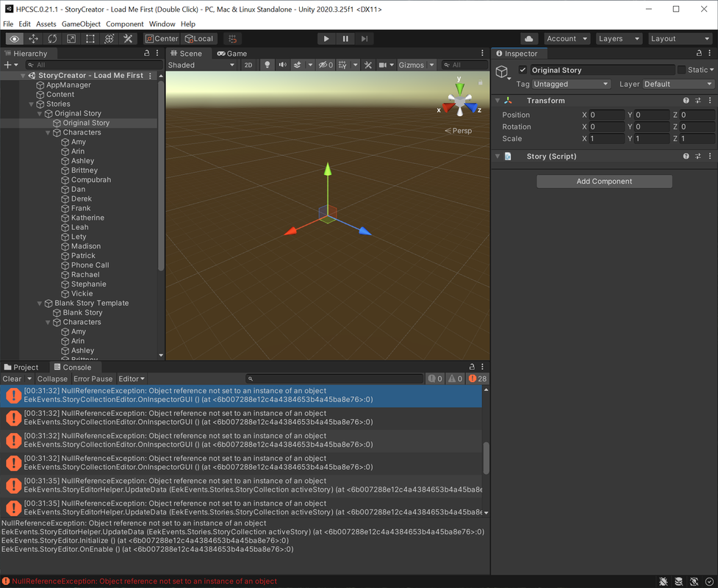Click the Play button

point(326,39)
